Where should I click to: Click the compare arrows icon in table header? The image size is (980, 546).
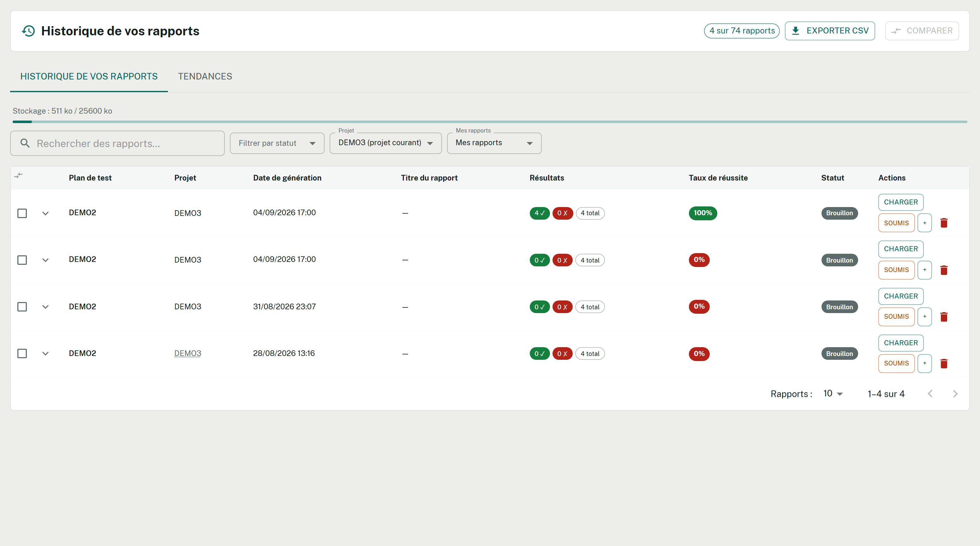click(18, 175)
